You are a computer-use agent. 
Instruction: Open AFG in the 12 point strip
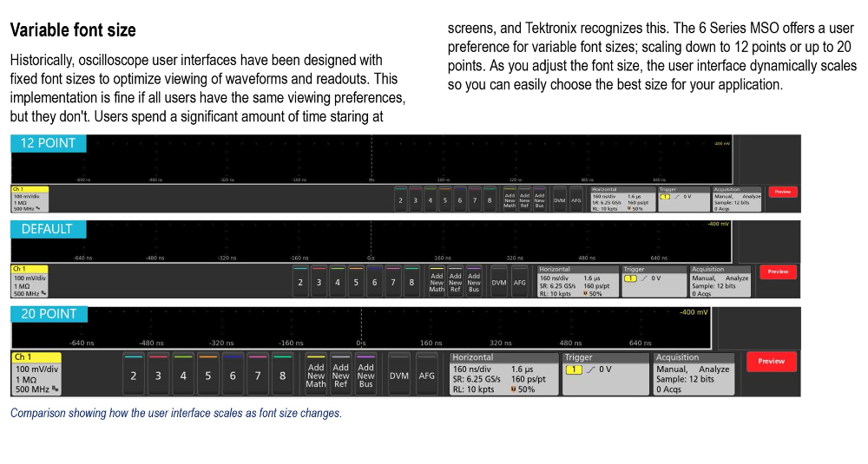coord(576,199)
